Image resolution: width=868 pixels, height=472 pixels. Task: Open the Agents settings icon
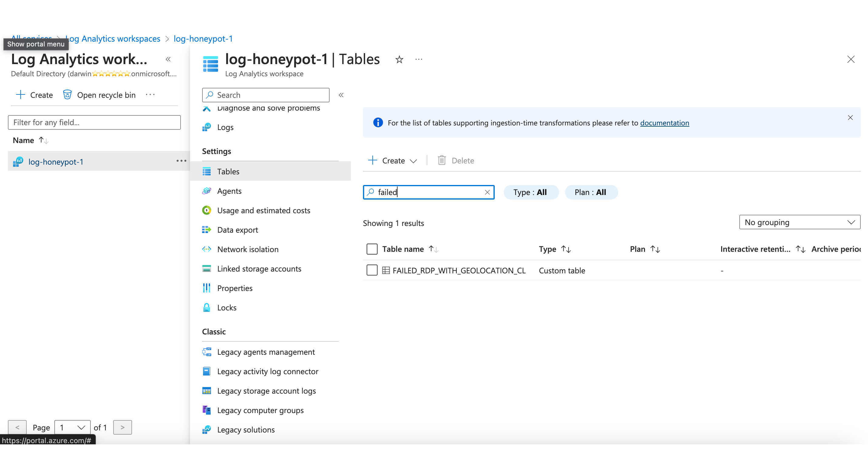207,191
